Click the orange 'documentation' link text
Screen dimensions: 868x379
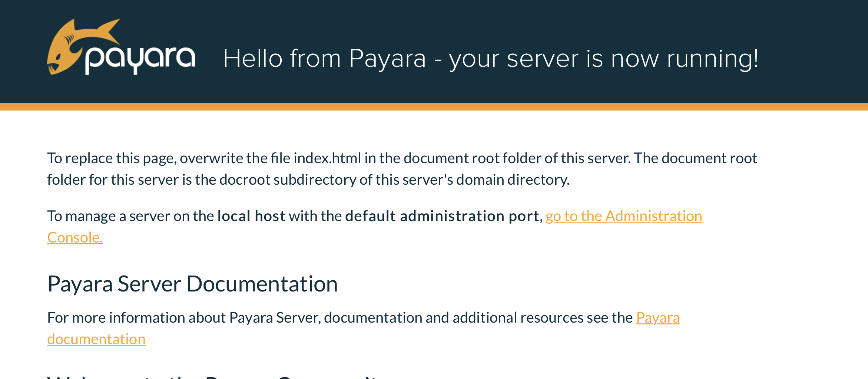tap(96, 339)
